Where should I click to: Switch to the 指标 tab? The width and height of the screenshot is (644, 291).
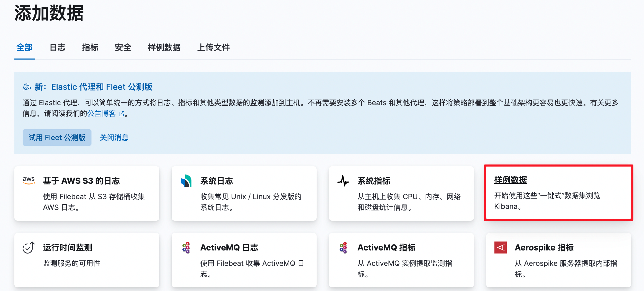pos(90,47)
